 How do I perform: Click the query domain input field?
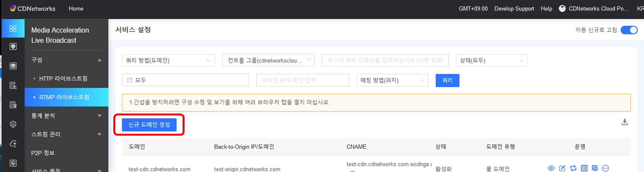385,60
